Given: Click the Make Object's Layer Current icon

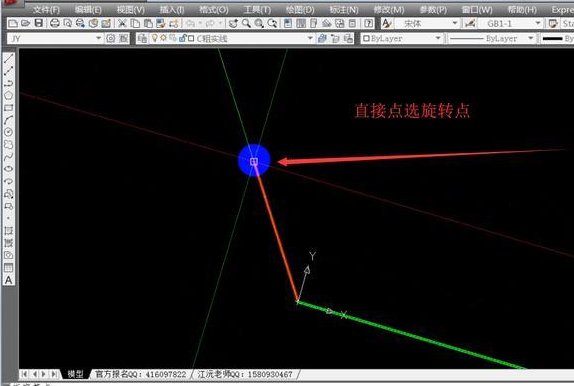Looking at the screenshot, I should click(x=322, y=38).
